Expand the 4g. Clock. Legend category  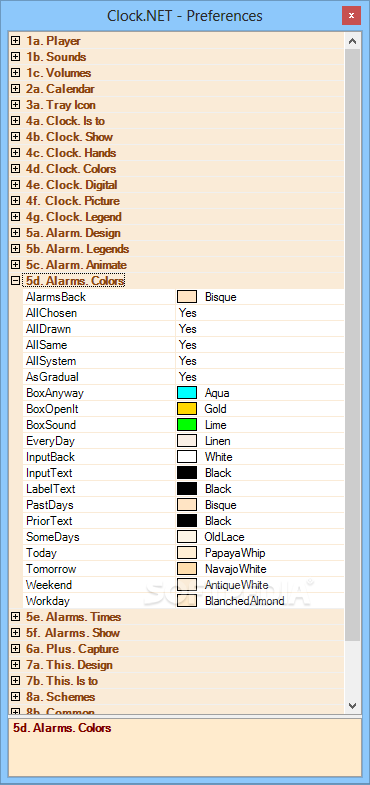[x=16, y=217]
